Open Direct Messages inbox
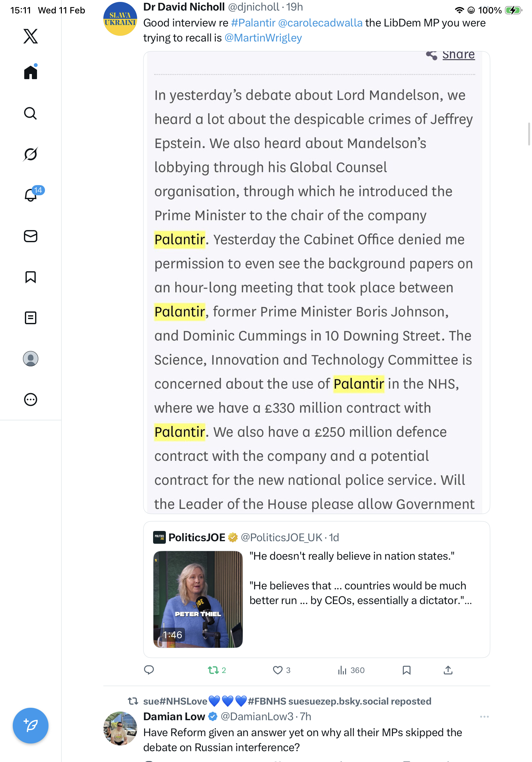This screenshot has width=532, height=762. click(31, 236)
